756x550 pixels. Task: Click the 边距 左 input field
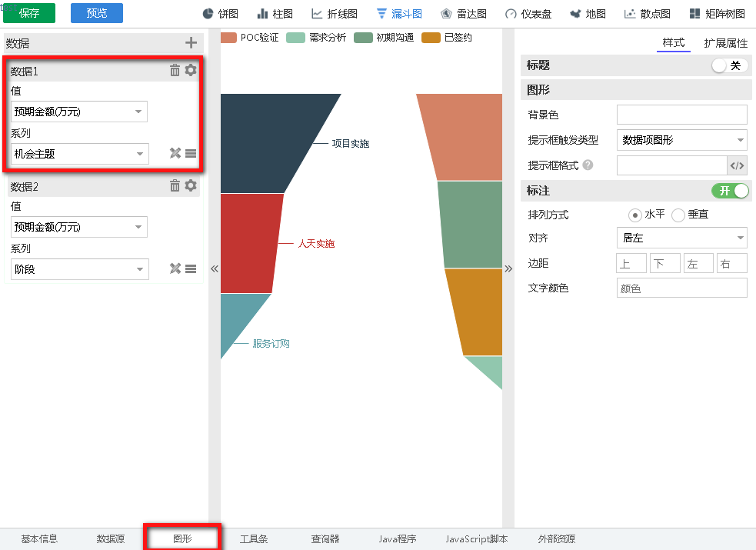click(x=698, y=264)
